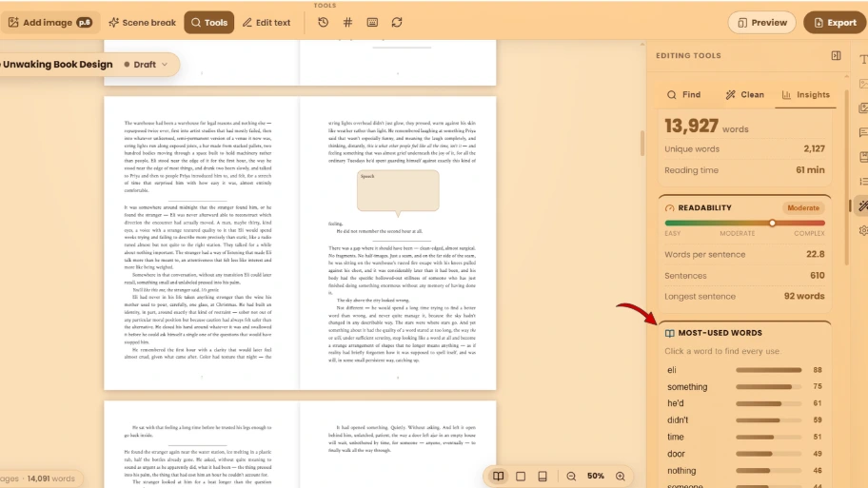This screenshot has width=868, height=488.
Task: Open settings gear icon in sidebar
Action: point(862,231)
